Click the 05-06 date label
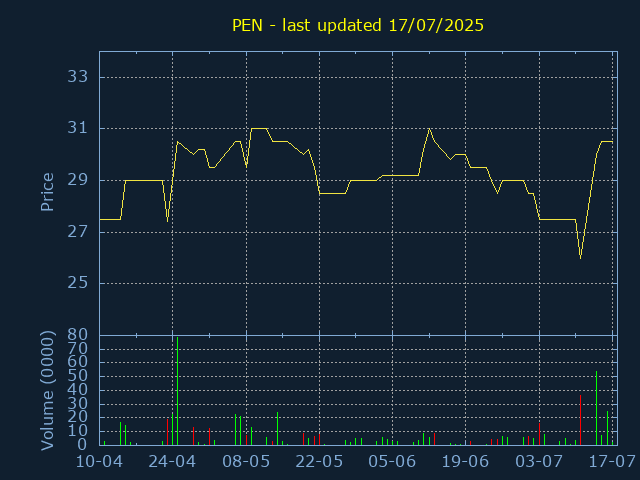Viewport: 640px width, 480px height. click(392, 462)
